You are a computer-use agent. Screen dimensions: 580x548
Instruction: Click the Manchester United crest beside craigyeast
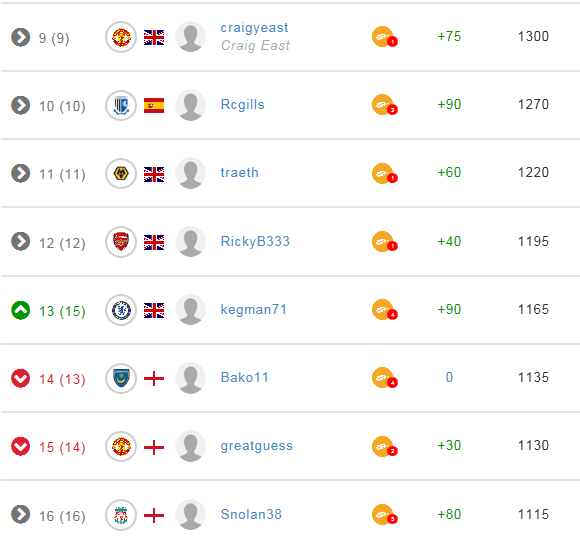pyautogui.click(x=121, y=37)
